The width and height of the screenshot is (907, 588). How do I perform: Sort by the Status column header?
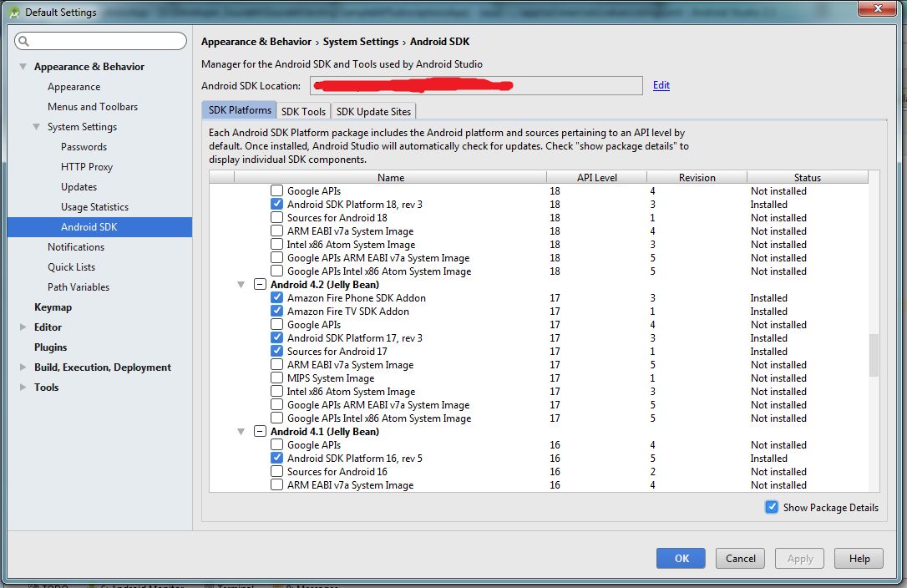click(x=808, y=177)
